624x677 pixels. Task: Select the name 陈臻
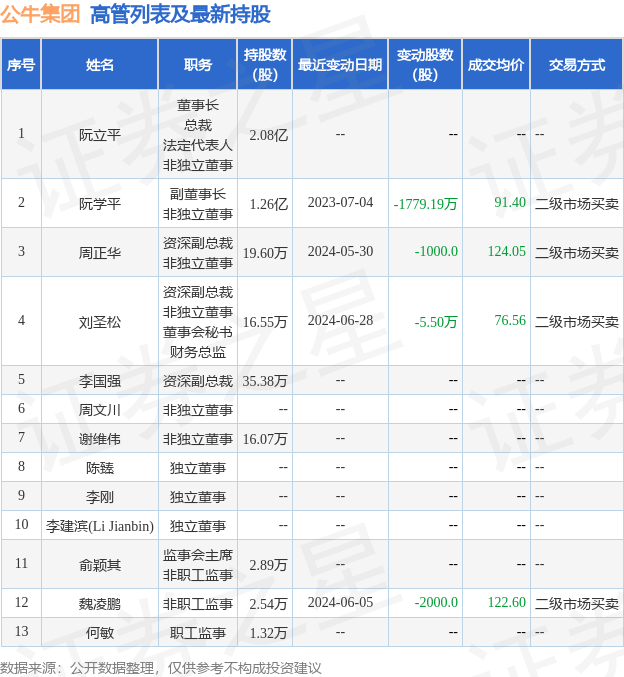coord(100,468)
